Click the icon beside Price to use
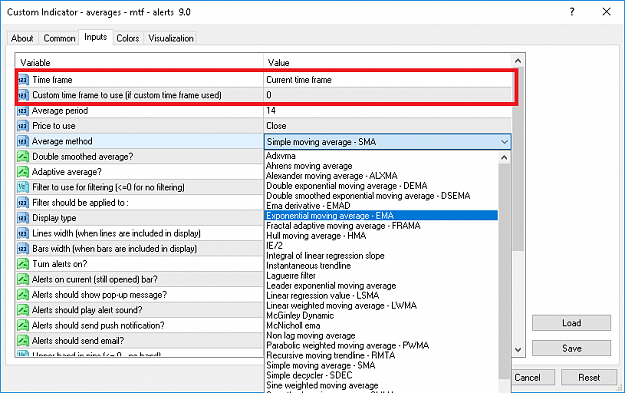 coord(23,126)
